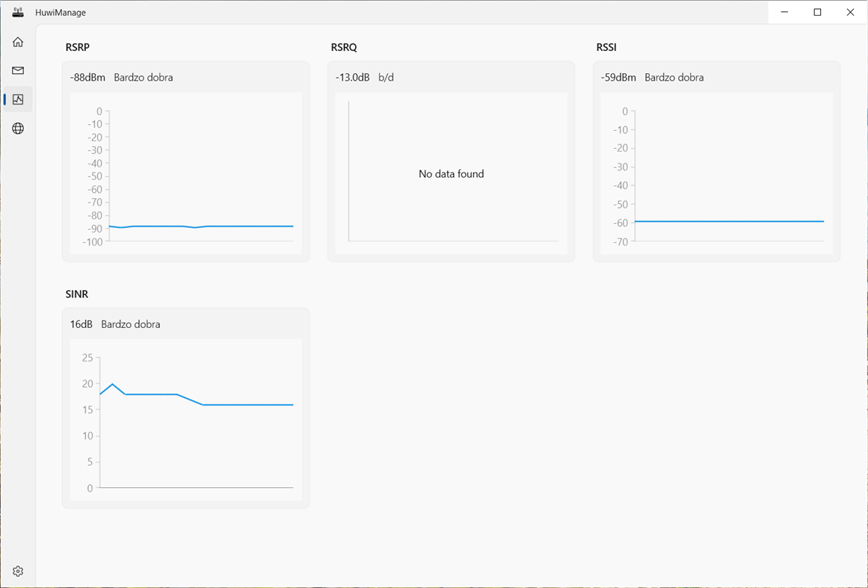Screen dimensions: 868x588
Task: Open the Messages envelope icon
Action: 18,70
